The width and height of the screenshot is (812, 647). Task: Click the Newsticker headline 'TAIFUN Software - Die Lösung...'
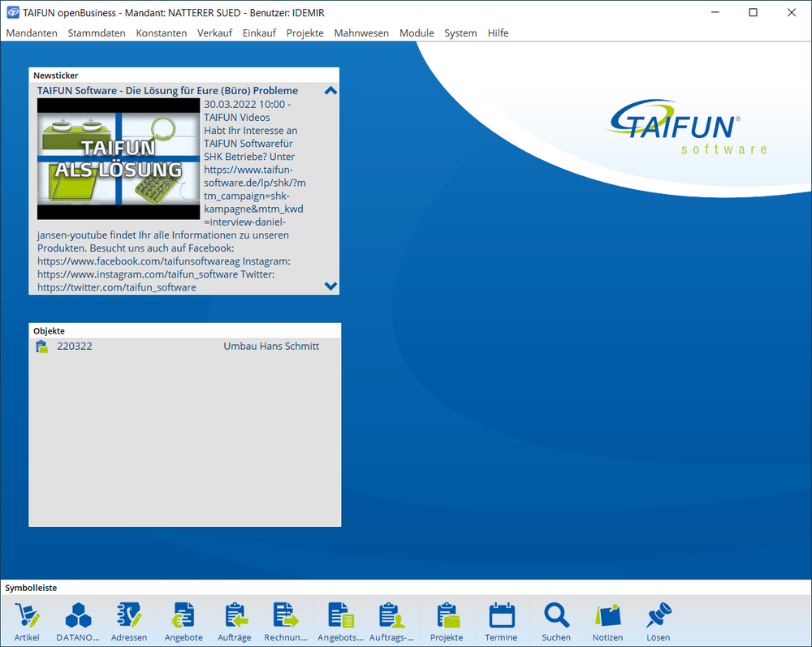[x=167, y=91]
